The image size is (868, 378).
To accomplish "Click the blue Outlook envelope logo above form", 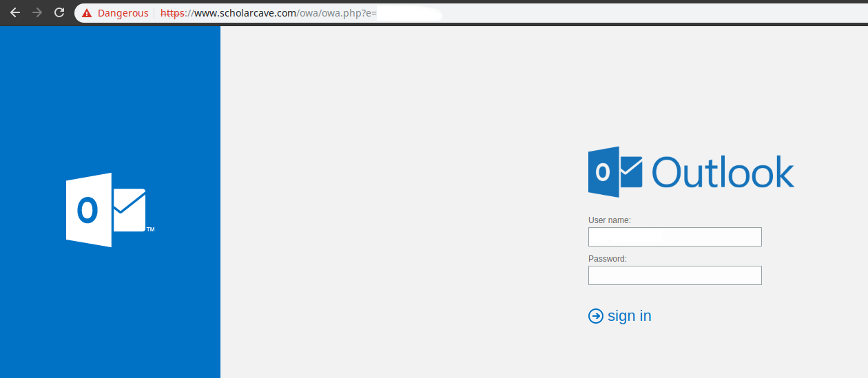I will coord(615,171).
